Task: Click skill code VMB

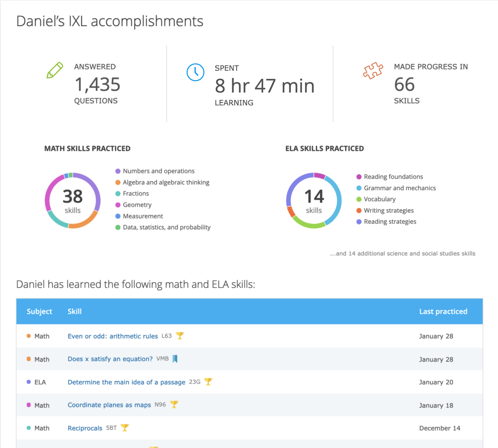Action: click(162, 358)
